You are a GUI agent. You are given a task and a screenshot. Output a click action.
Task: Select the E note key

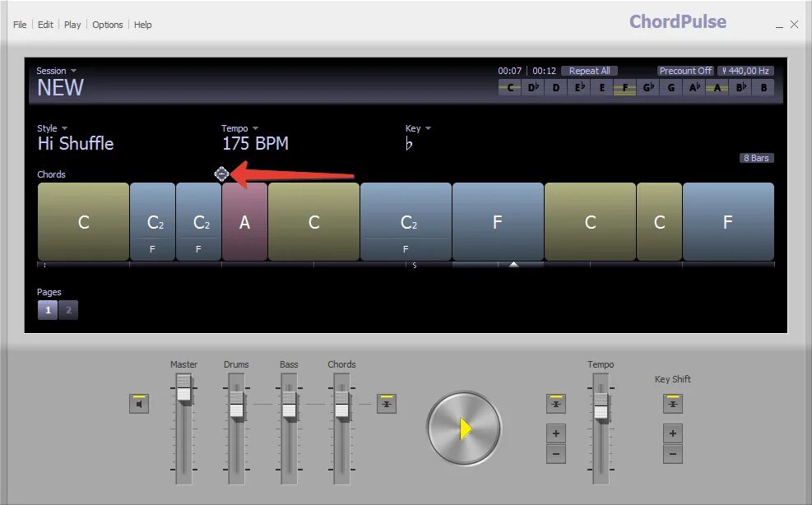601,87
